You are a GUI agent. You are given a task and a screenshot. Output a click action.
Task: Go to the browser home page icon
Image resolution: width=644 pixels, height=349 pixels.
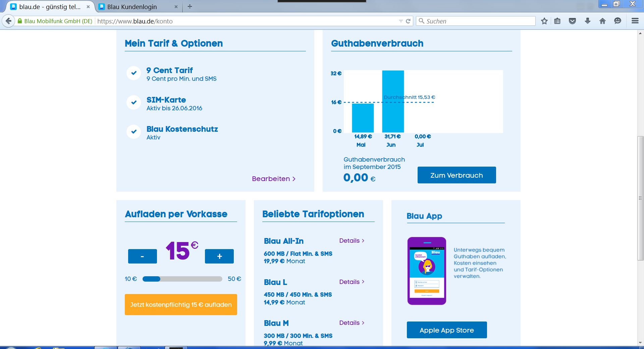(602, 21)
